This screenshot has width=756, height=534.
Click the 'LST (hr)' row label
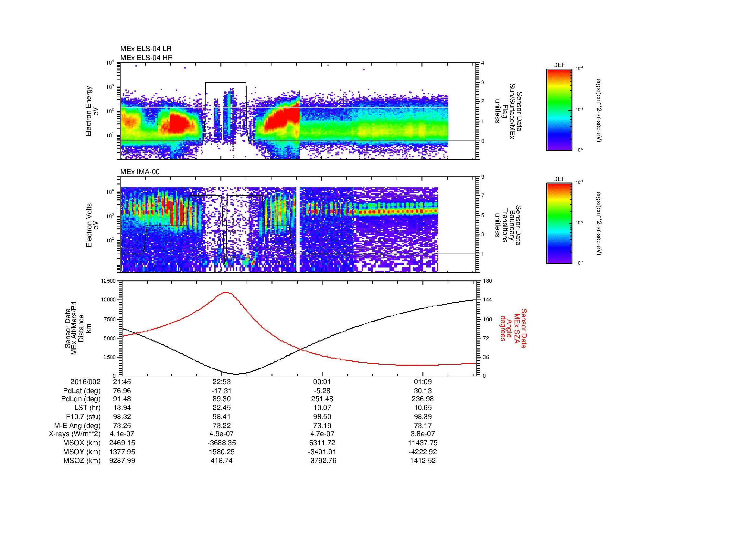(87, 408)
